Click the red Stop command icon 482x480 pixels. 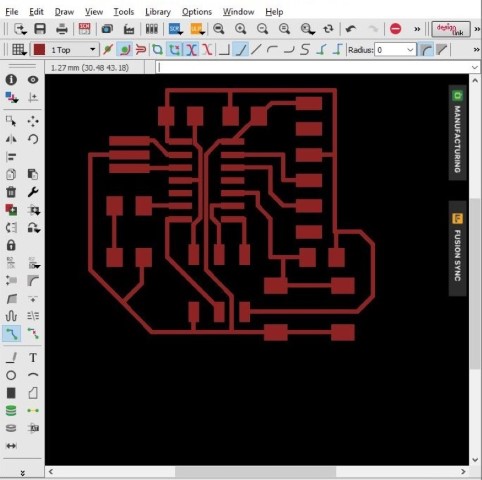coord(395,29)
